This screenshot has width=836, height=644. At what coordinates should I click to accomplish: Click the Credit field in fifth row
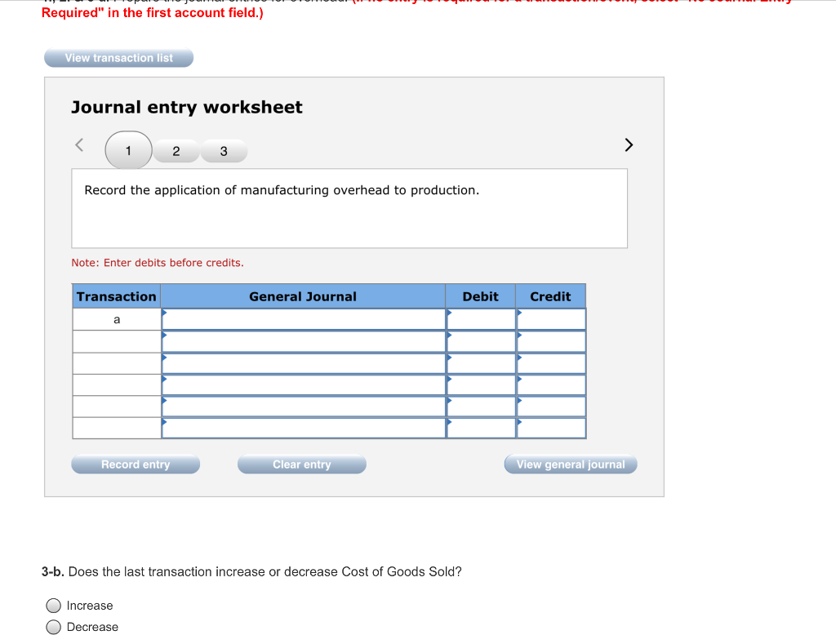click(551, 406)
